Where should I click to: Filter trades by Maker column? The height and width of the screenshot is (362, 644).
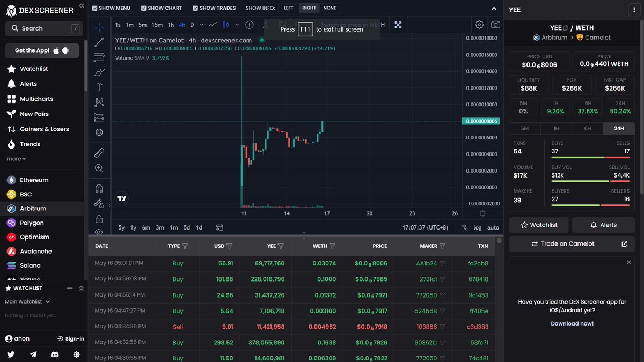pyautogui.click(x=442, y=246)
